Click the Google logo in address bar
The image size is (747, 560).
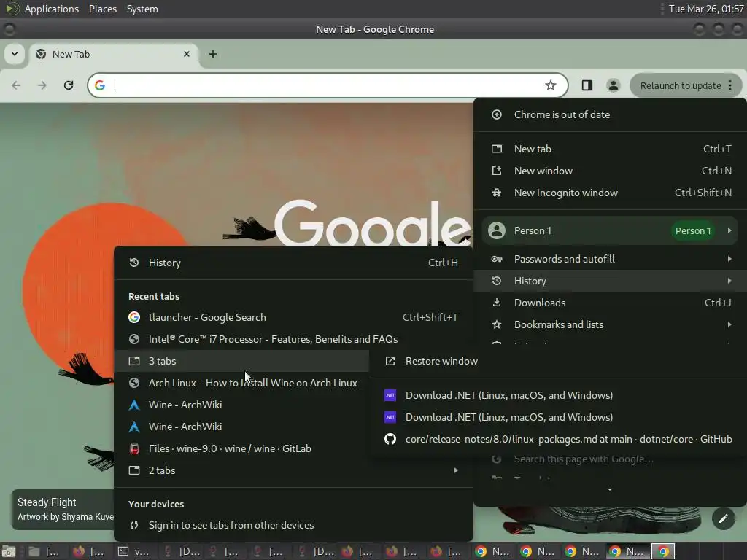pyautogui.click(x=99, y=85)
